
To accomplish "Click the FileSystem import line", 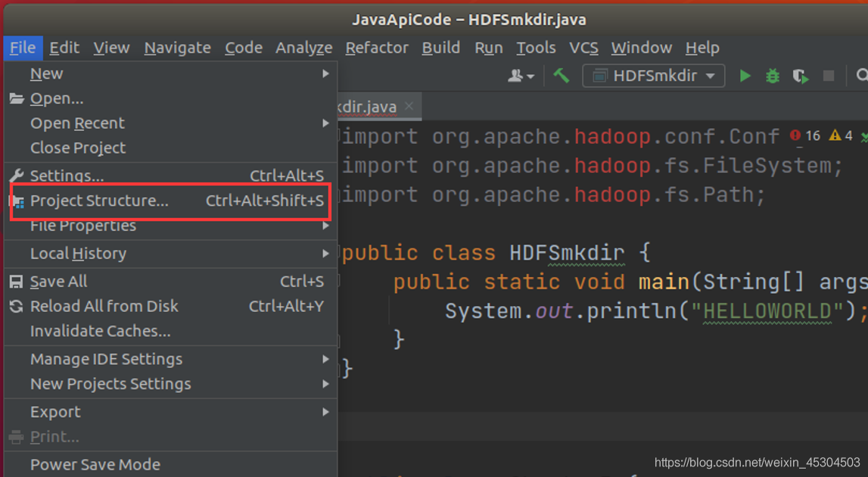I will click(592, 166).
